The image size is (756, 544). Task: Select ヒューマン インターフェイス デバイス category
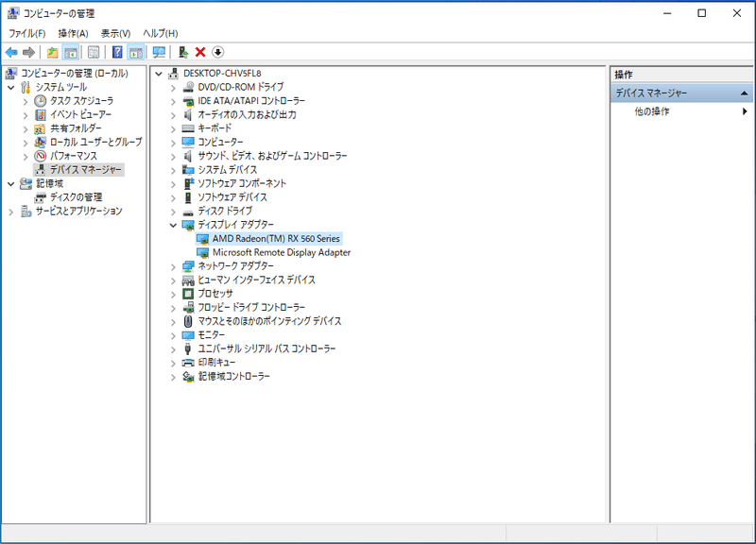pyautogui.click(x=256, y=280)
